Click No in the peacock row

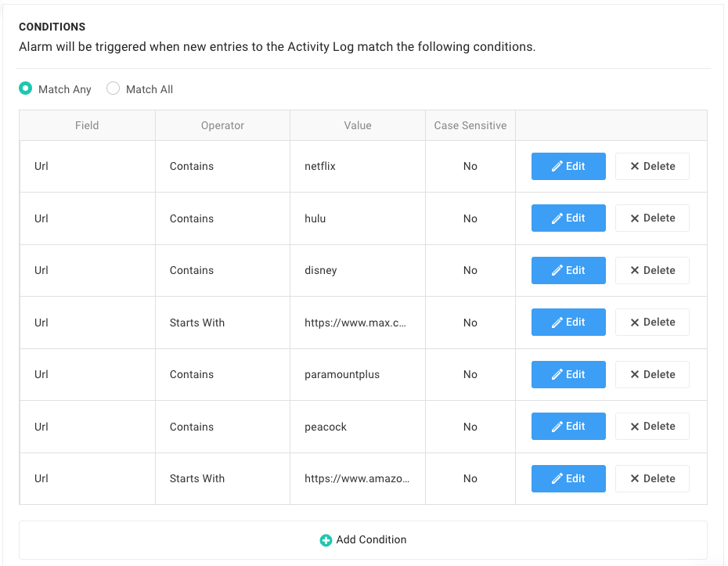click(470, 427)
